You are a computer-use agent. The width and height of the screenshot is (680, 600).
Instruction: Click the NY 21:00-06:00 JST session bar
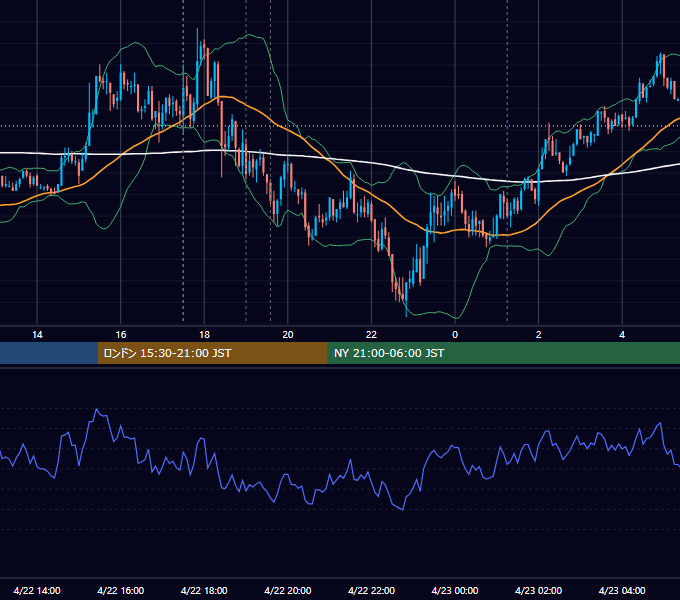(503, 353)
